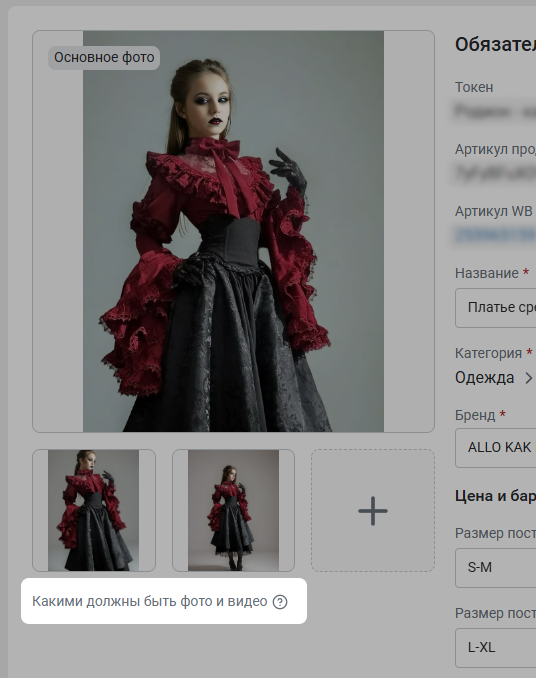Click the S-M size field

point(495,568)
